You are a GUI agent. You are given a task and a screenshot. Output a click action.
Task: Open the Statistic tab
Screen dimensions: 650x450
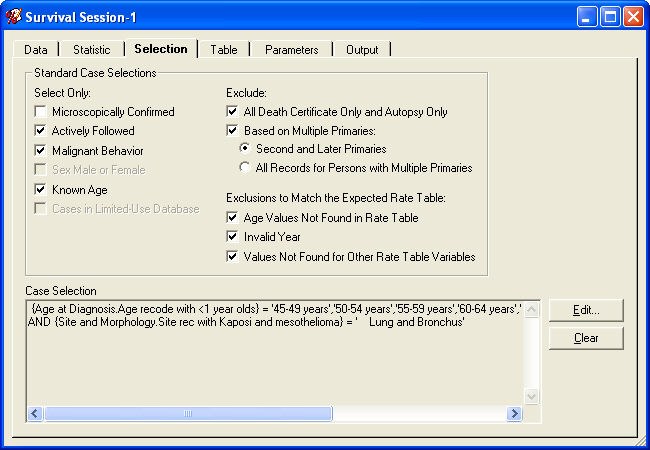coord(91,49)
